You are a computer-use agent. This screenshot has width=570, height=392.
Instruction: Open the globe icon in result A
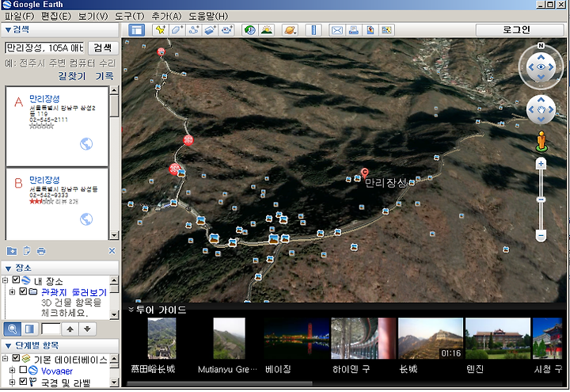(86, 144)
